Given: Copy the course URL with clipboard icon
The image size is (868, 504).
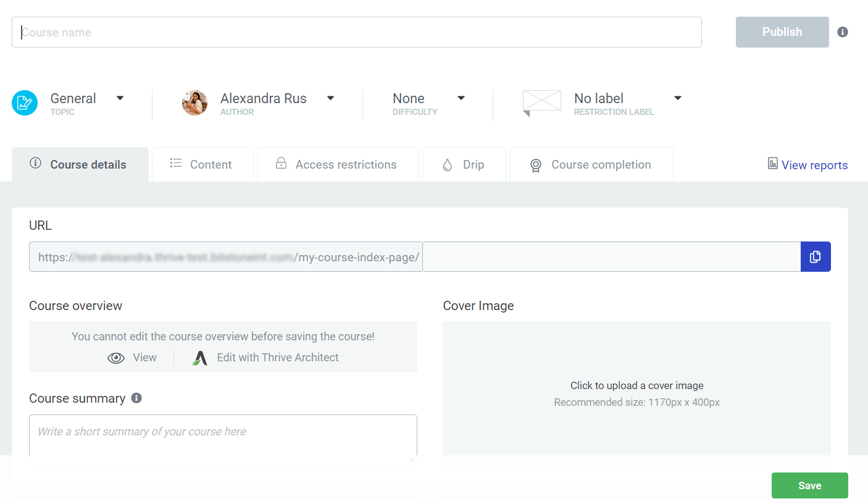Looking at the screenshot, I should 816,257.
